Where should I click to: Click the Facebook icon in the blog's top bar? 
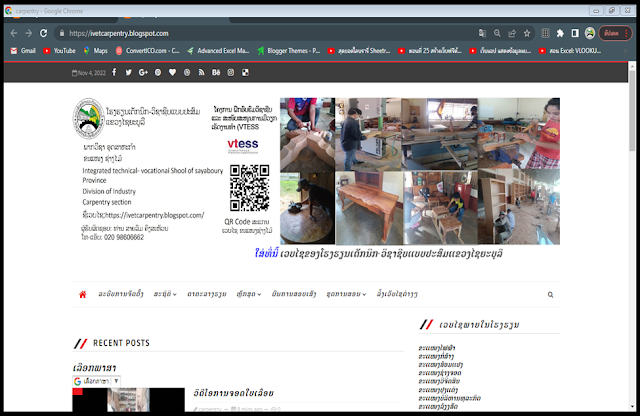click(x=114, y=72)
